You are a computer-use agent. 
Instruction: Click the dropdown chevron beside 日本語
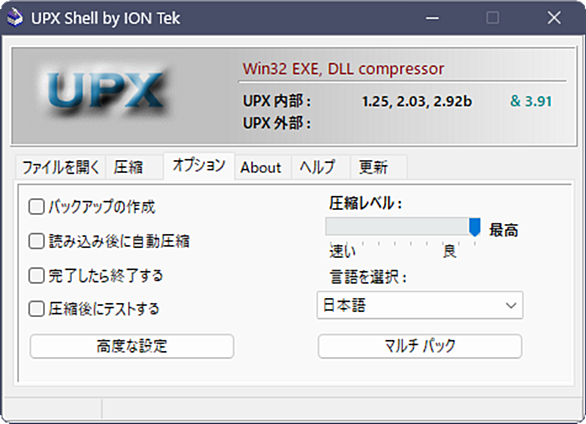tap(511, 305)
